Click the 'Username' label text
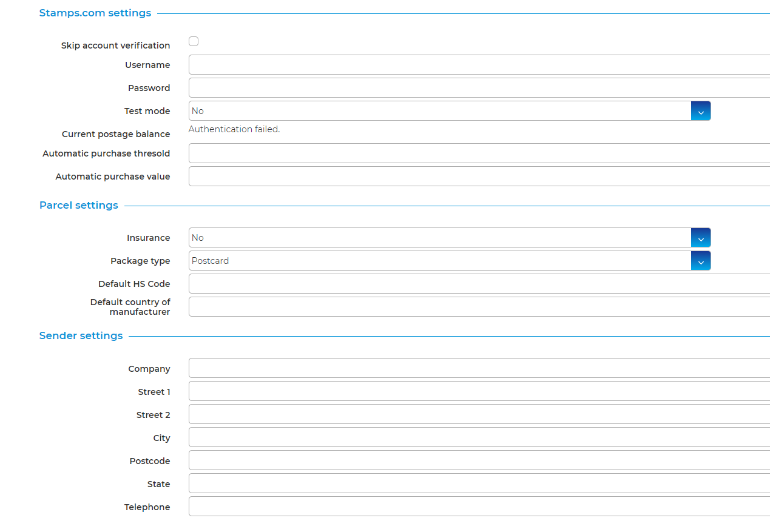The height and width of the screenshot is (532, 770). coord(147,65)
